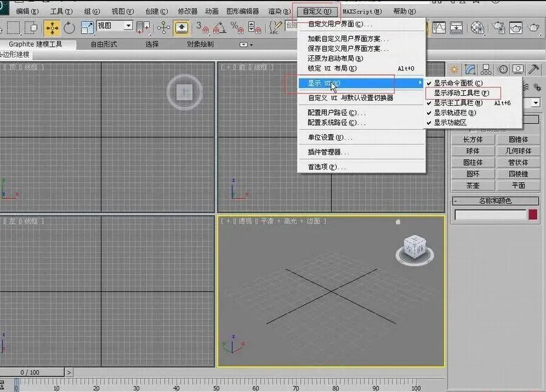The image size is (546, 392).
Task: Open the red object color swatch
Action: pyautogui.click(x=533, y=215)
